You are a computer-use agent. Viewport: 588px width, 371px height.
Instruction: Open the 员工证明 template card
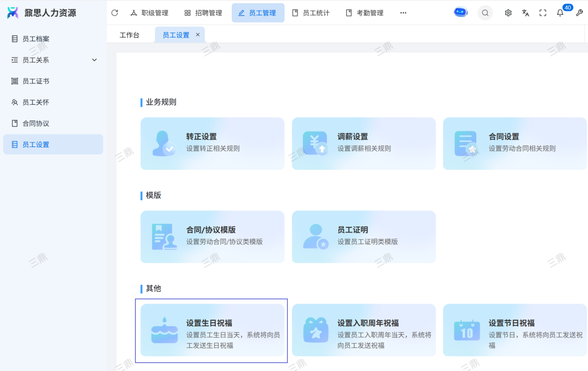click(x=363, y=237)
